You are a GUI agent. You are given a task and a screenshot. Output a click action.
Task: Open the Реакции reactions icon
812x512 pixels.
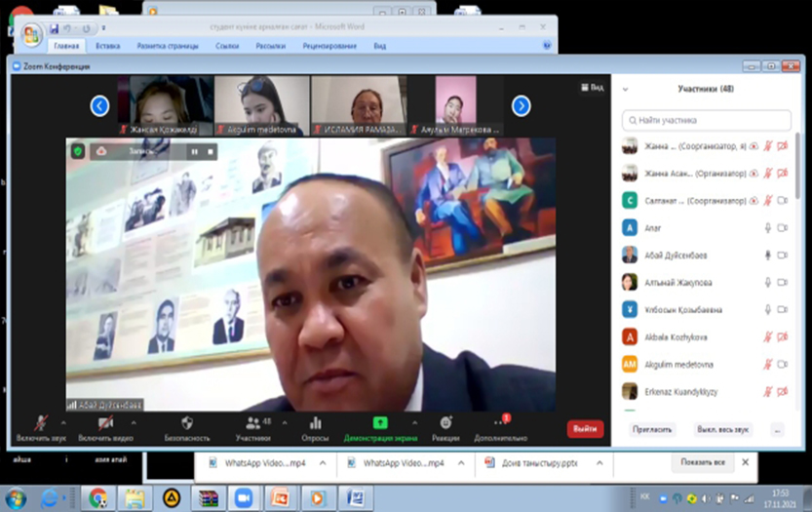(x=445, y=423)
